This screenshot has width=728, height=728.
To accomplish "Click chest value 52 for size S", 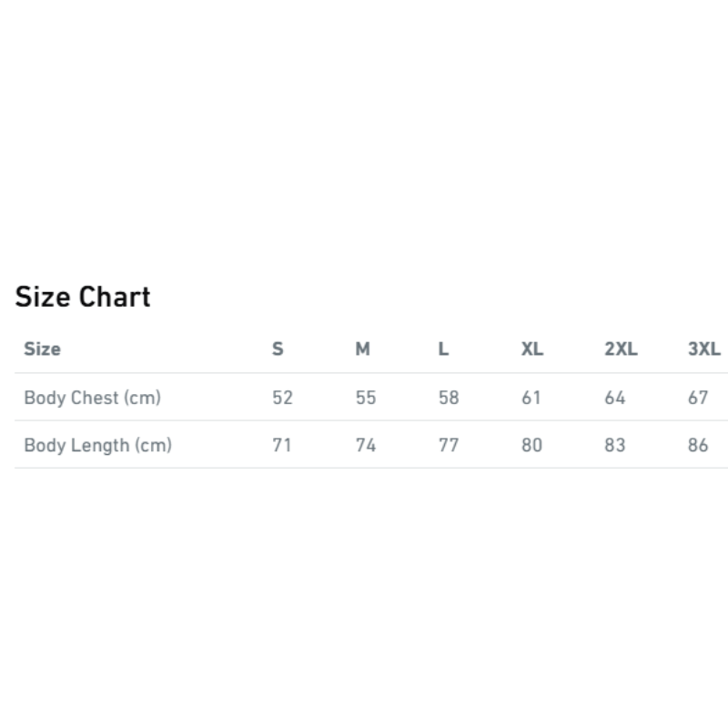I will [282, 398].
